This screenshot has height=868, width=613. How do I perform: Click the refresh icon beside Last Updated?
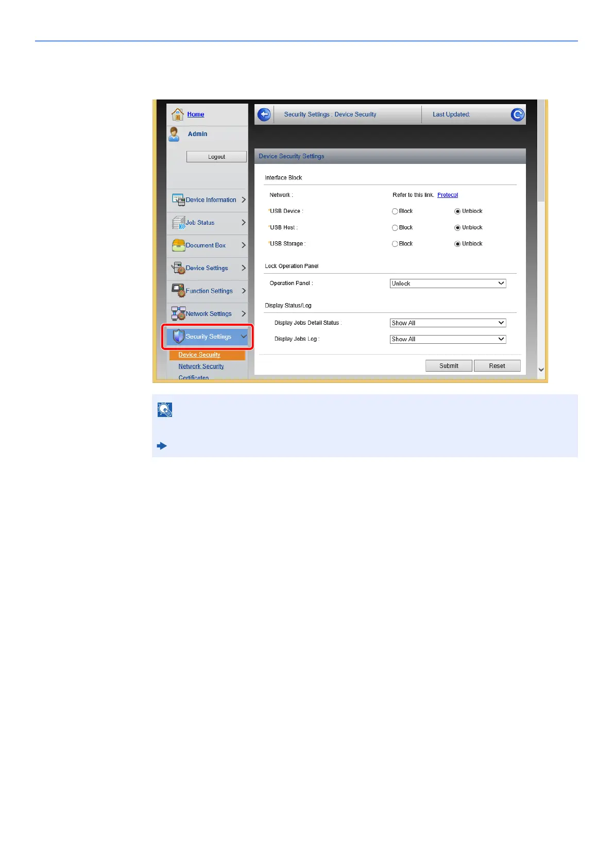tap(517, 114)
